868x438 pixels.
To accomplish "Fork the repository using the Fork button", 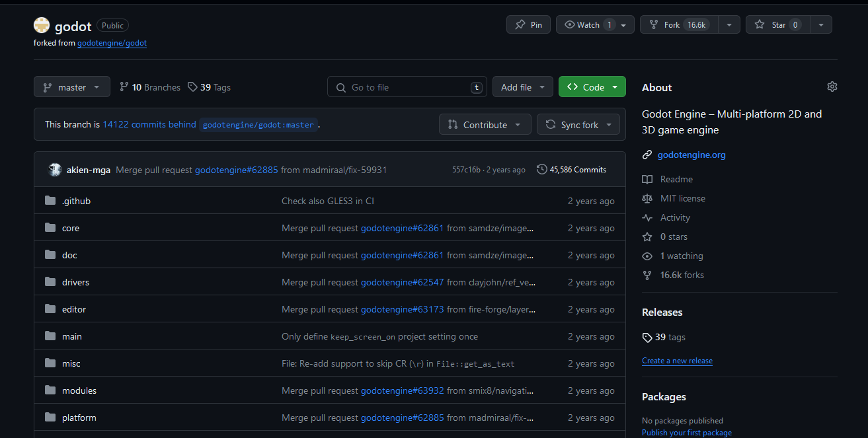I will (x=679, y=24).
